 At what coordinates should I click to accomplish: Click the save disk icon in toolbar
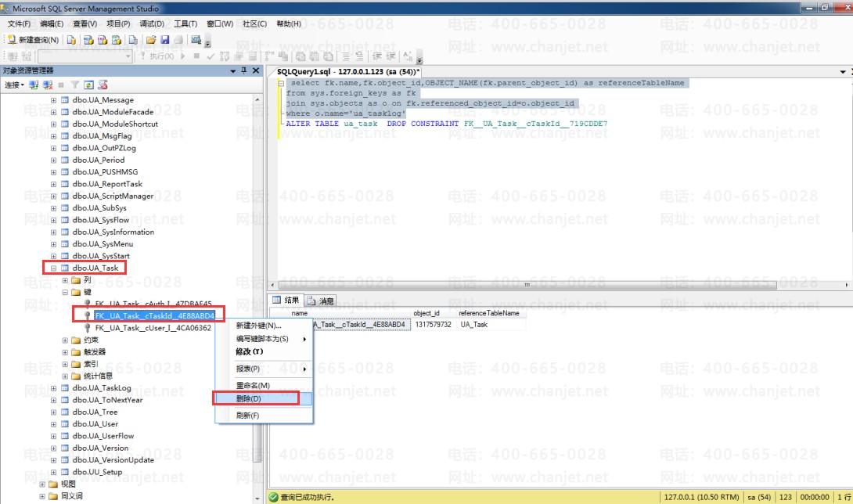pyautogui.click(x=165, y=40)
